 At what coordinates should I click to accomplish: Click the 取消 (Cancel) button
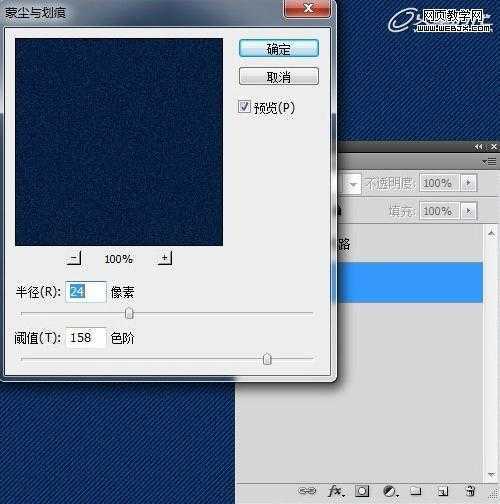[279, 77]
